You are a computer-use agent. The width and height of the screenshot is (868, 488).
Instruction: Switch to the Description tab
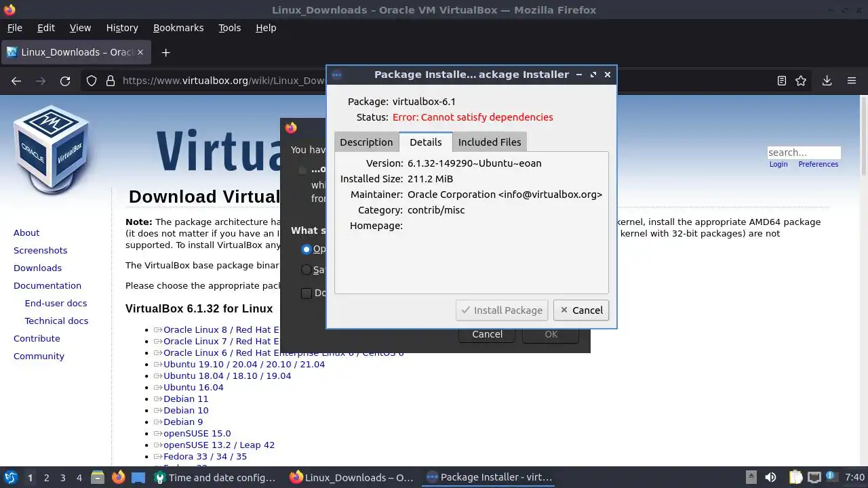click(x=366, y=142)
